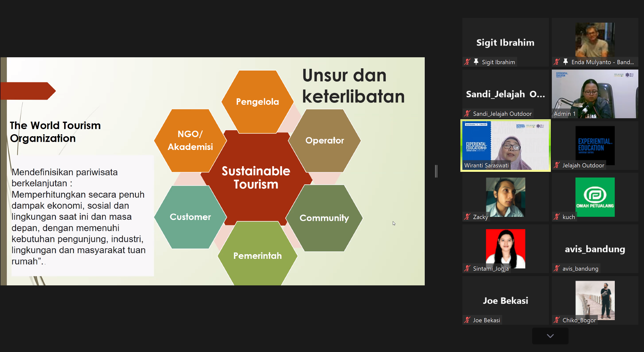Click Joe Bekasi's muted microphone icon
This screenshot has width=644, height=352.
[467, 320]
